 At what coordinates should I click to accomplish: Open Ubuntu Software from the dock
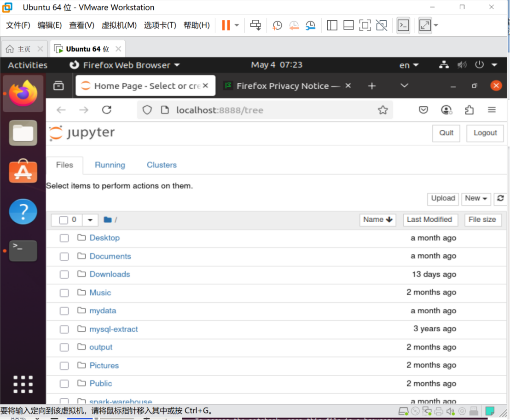coord(23,171)
